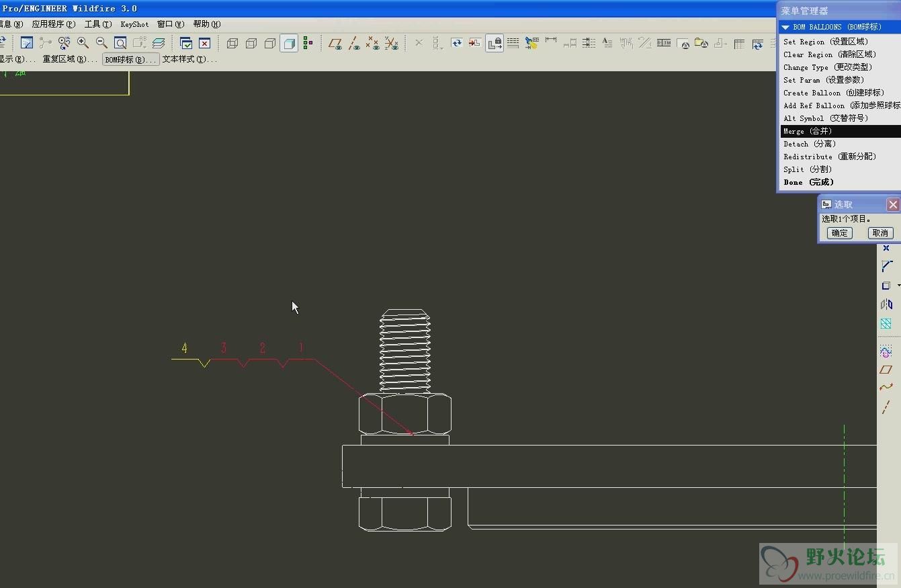Open the 文本样式 menu
The height and width of the screenshot is (588, 901).
point(189,60)
